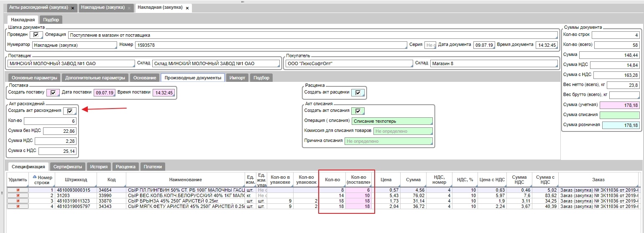Screen dimensions: 644x233
Task: Click delete icon for row with code 33990
Action: [x=18, y=195]
